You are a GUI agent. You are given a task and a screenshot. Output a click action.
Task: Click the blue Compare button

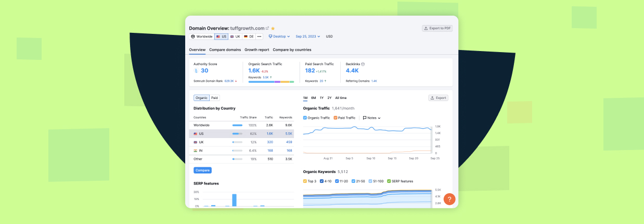202,170
